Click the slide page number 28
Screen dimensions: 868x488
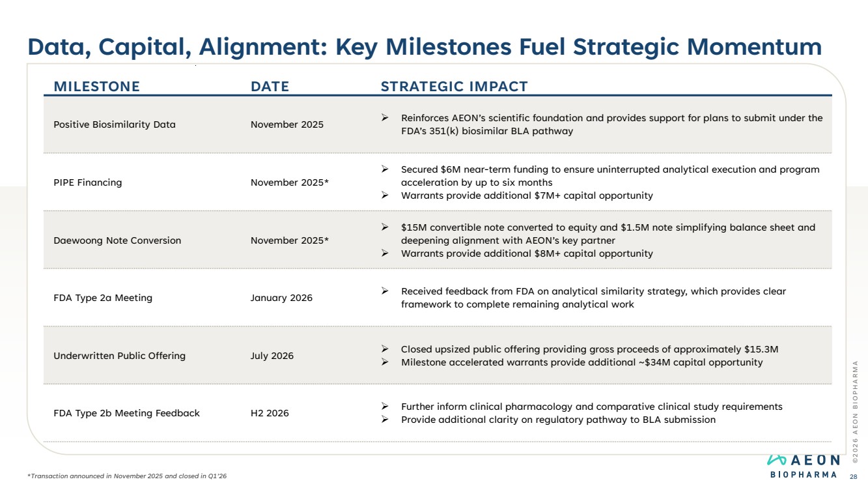tap(854, 476)
